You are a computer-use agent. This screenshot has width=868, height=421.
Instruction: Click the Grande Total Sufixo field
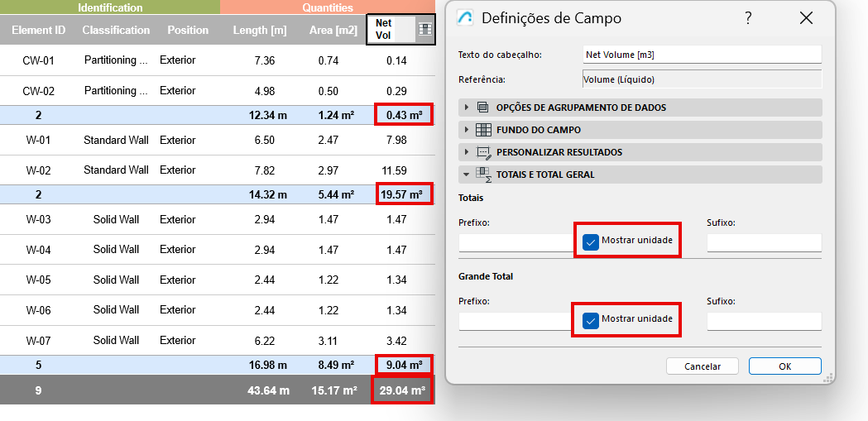tap(764, 322)
